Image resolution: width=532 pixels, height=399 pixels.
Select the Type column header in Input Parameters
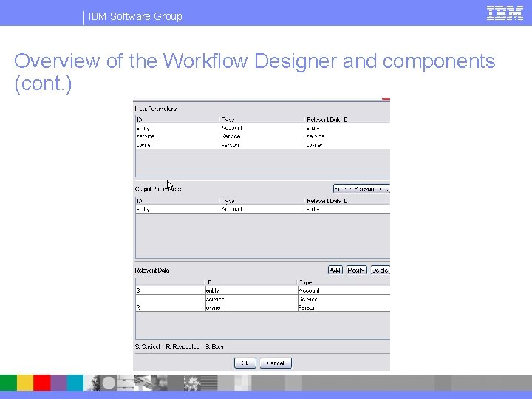click(262, 120)
